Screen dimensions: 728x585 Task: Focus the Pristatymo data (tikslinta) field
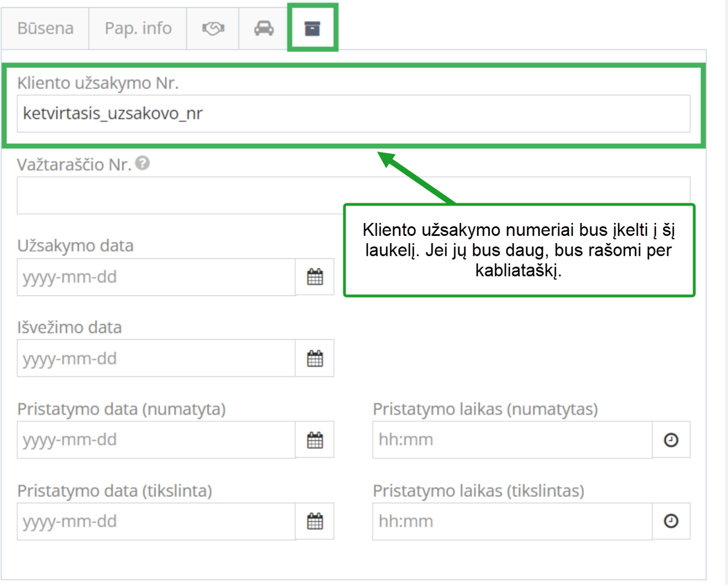(156, 521)
